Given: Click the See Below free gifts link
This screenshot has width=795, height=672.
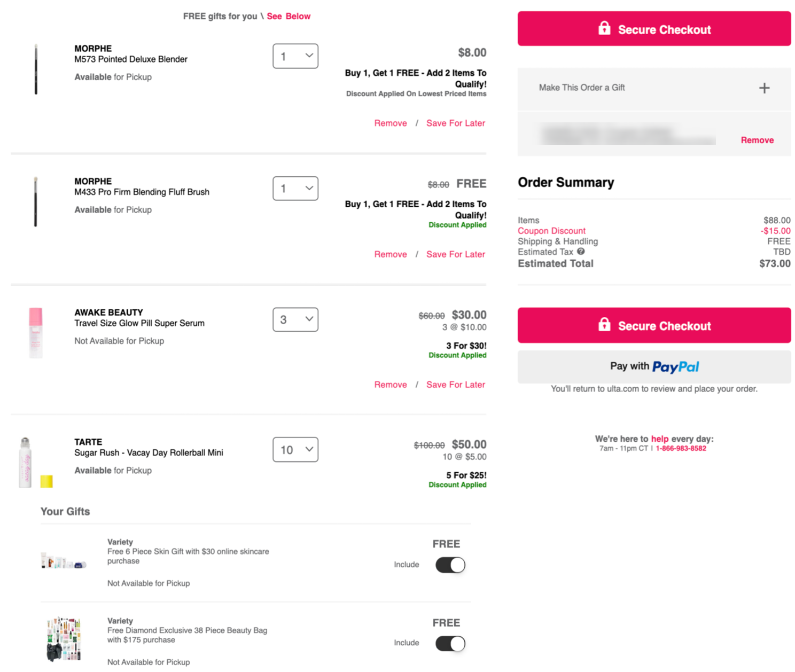Looking at the screenshot, I should 289,17.
